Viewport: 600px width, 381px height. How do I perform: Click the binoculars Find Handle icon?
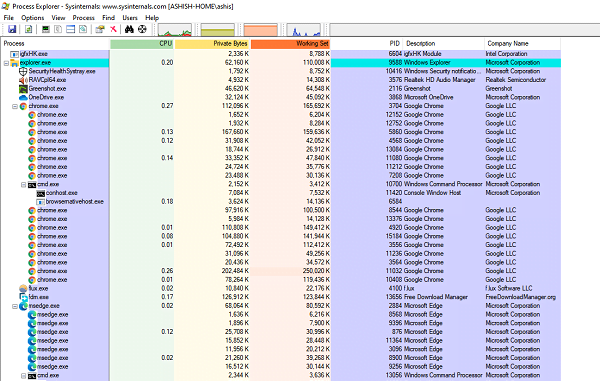point(129,29)
